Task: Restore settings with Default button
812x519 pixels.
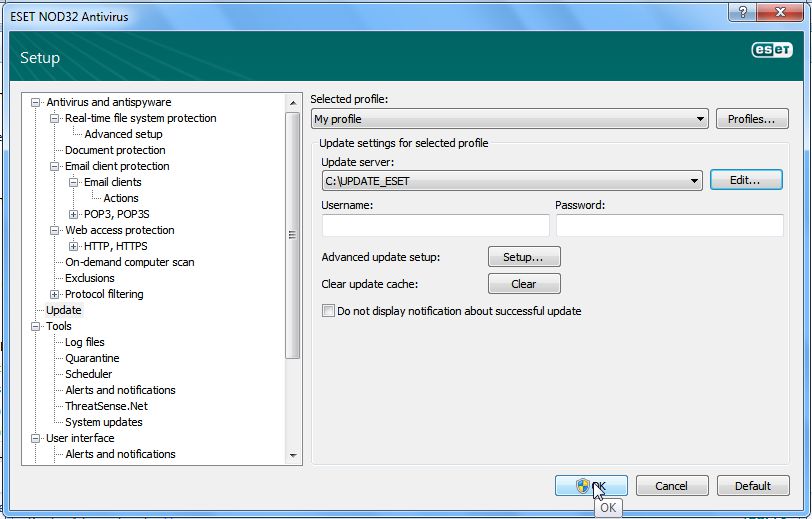Action: (x=753, y=486)
